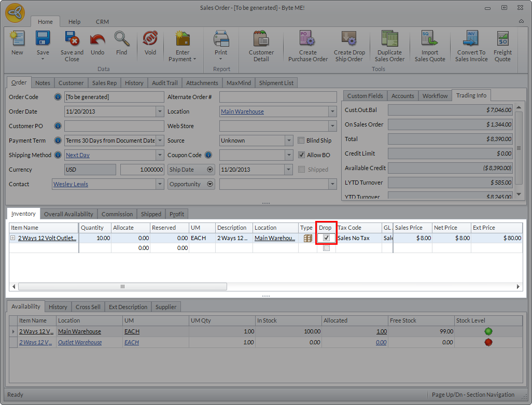Viewport: 532px width, 405px height.
Task: Toggle the Allow BO checkbox
Action: (x=302, y=155)
